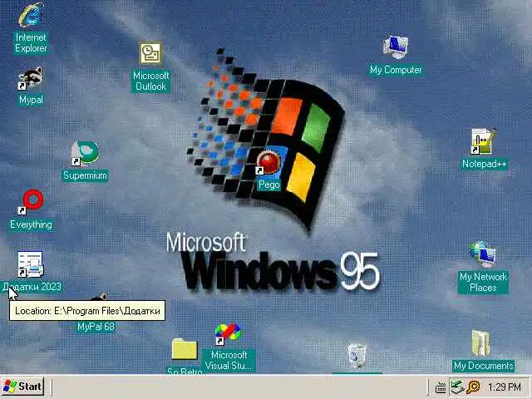
Task: Select the So Retro yellow folder
Action: point(185,349)
